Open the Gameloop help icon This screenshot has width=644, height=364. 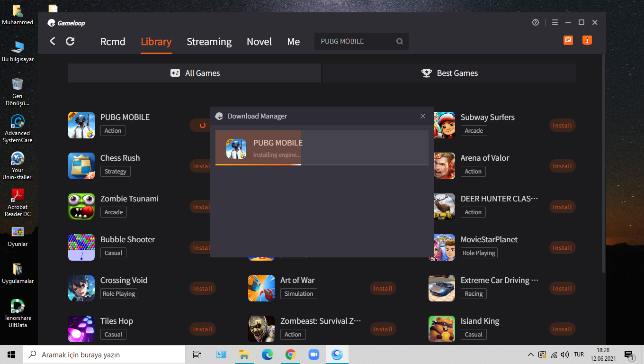point(536,22)
